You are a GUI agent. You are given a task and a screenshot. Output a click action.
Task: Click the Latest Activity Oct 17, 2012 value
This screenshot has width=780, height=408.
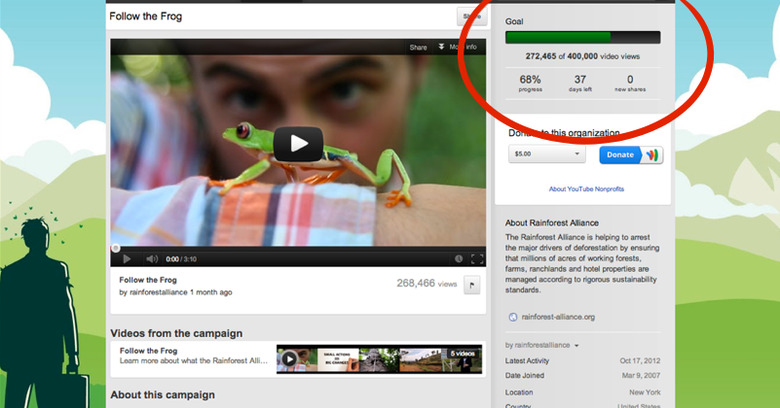coord(640,361)
